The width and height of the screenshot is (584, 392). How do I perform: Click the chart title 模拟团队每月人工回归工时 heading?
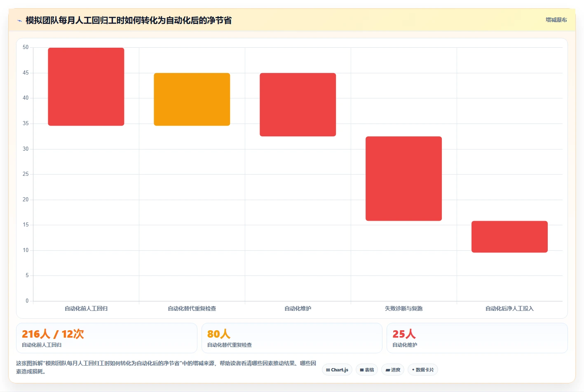(x=129, y=20)
